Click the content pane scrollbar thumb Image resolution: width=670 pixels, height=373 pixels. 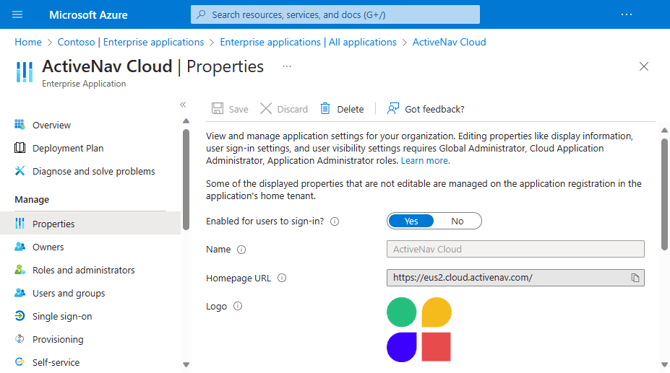coord(664,194)
